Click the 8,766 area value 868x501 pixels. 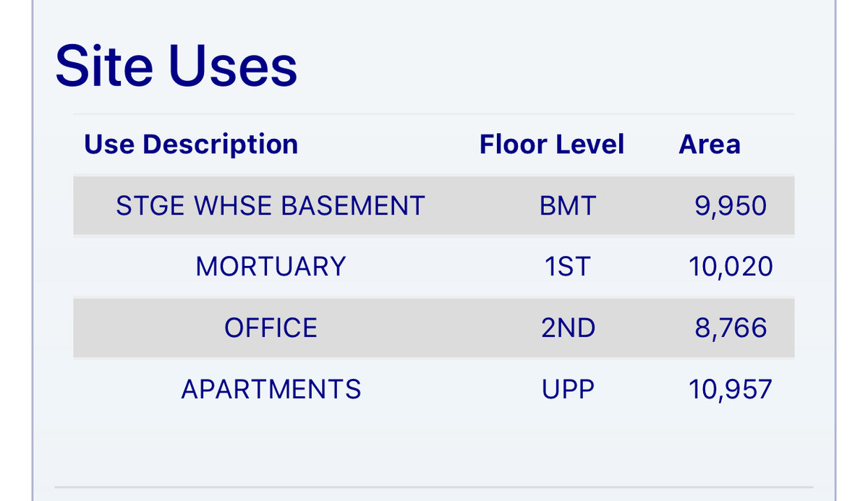(731, 328)
